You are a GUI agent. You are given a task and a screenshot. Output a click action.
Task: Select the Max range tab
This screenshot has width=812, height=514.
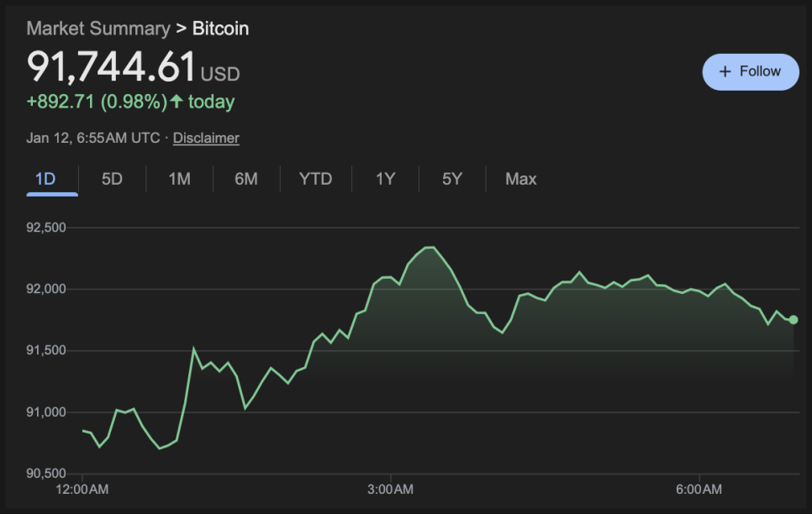(521, 179)
